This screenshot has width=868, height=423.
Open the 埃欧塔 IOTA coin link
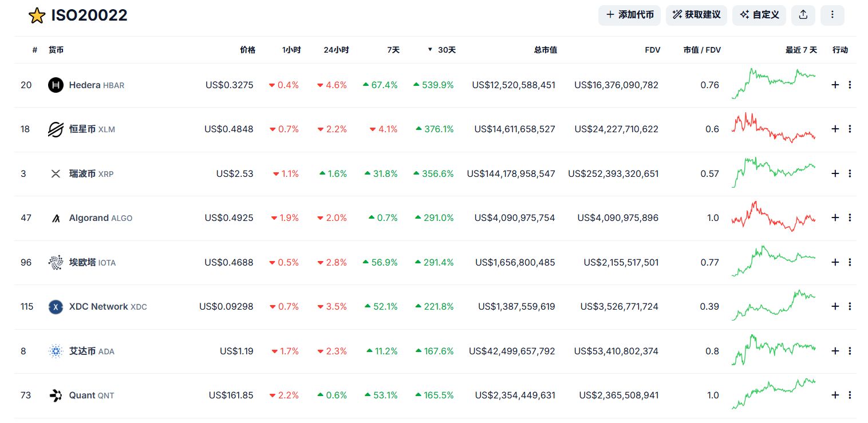coord(92,262)
